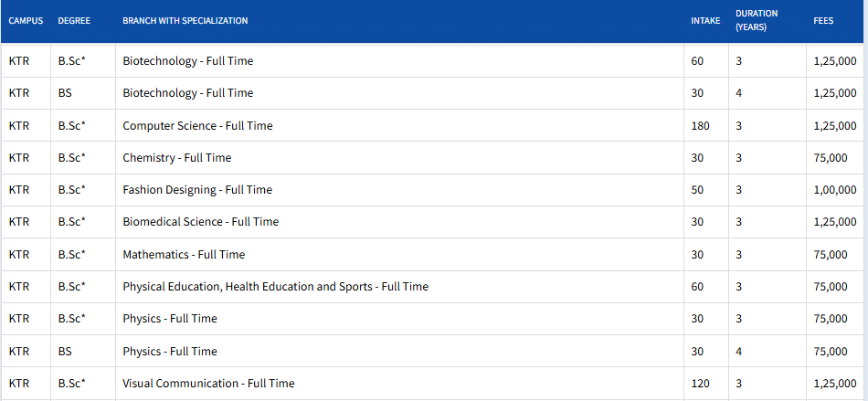The image size is (868, 401).
Task: Select the 1,00,000 fees cell
Action: [834, 190]
